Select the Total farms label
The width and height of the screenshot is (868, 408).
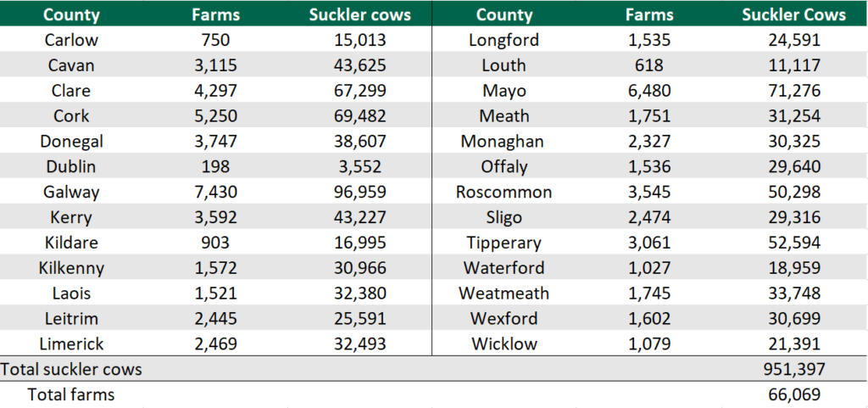click(71, 394)
